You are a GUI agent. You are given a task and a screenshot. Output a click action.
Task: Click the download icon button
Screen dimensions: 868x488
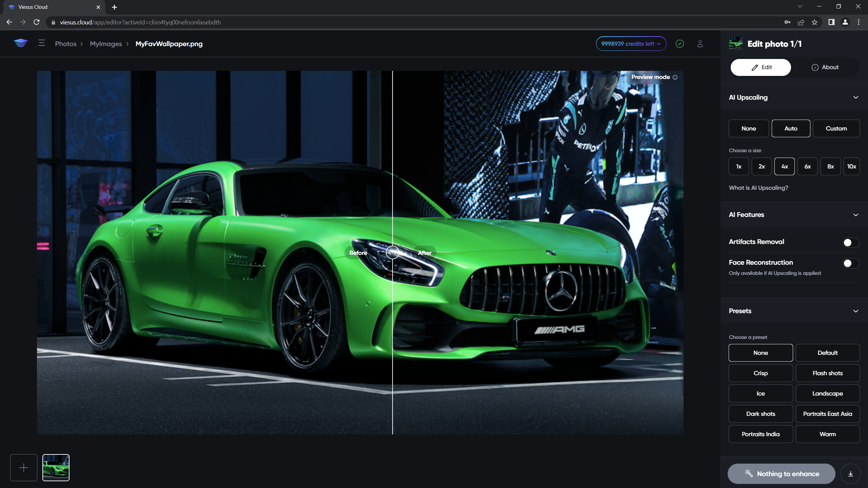pyautogui.click(x=851, y=474)
